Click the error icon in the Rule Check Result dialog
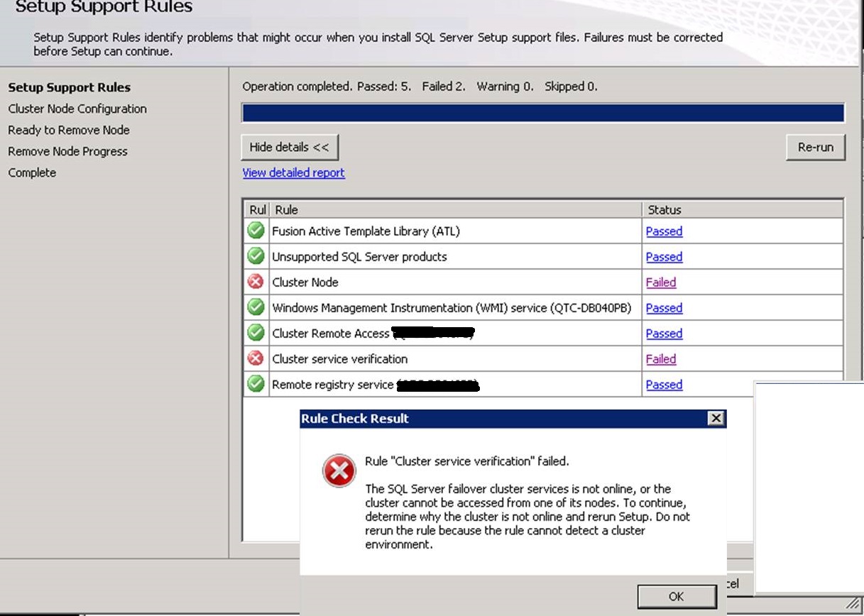Screen dimensions: 864x616 click(339, 471)
